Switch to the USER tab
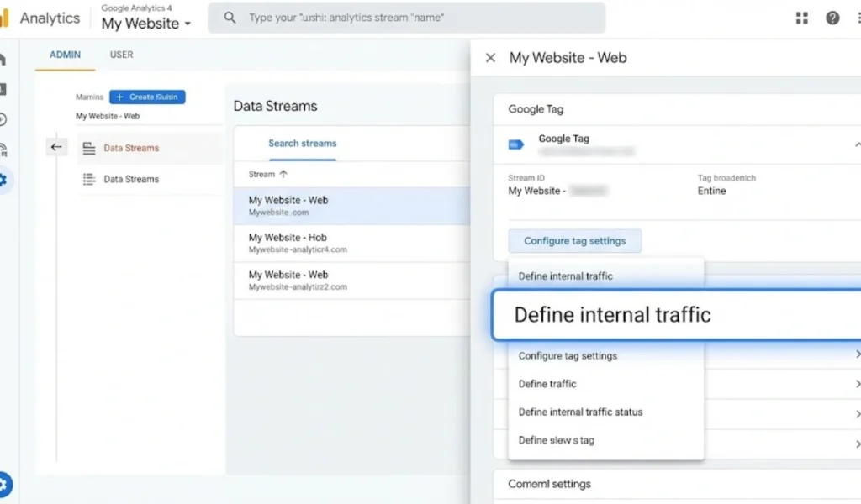Viewport: 861px width, 504px height. 122,55
